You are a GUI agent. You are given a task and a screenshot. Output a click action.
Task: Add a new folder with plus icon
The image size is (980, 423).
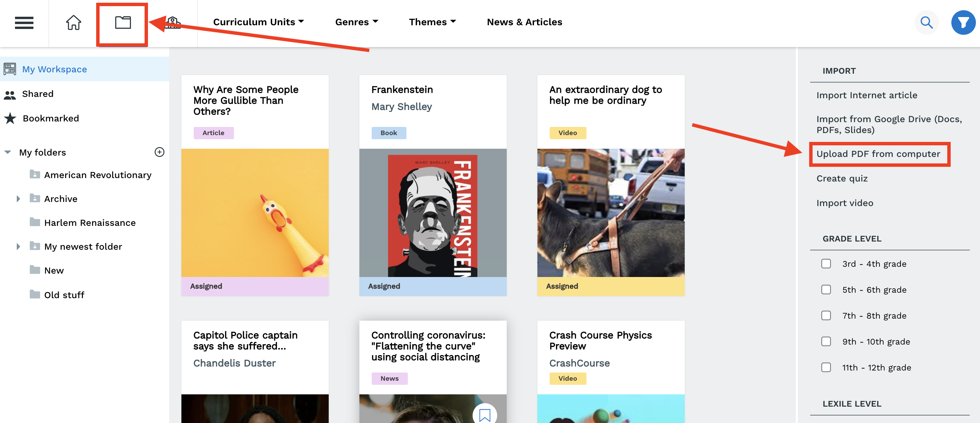click(x=159, y=152)
